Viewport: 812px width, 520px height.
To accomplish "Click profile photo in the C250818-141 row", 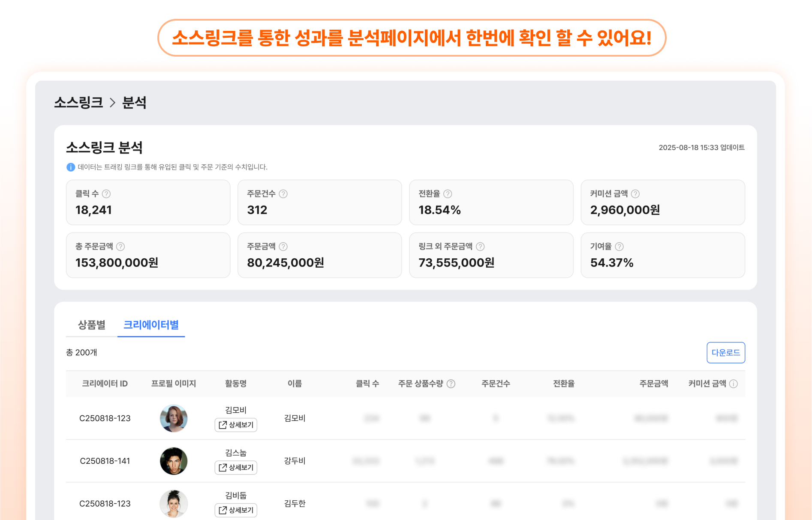I will pyautogui.click(x=174, y=461).
